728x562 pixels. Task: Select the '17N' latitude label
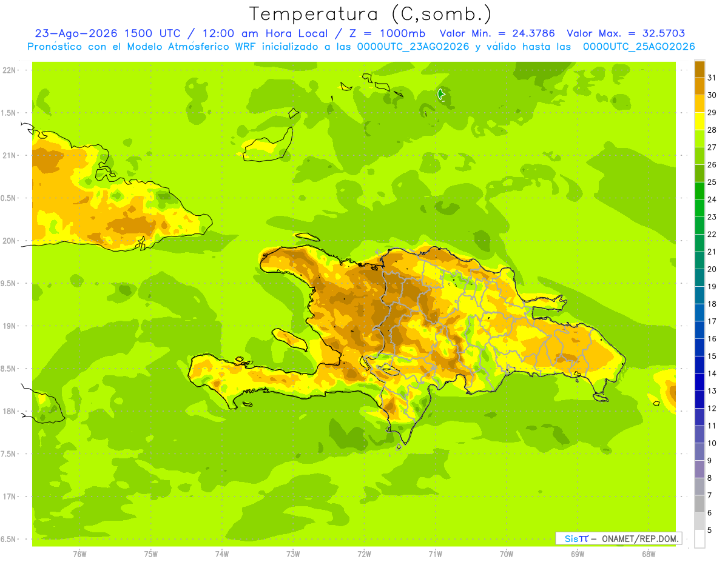[9, 497]
